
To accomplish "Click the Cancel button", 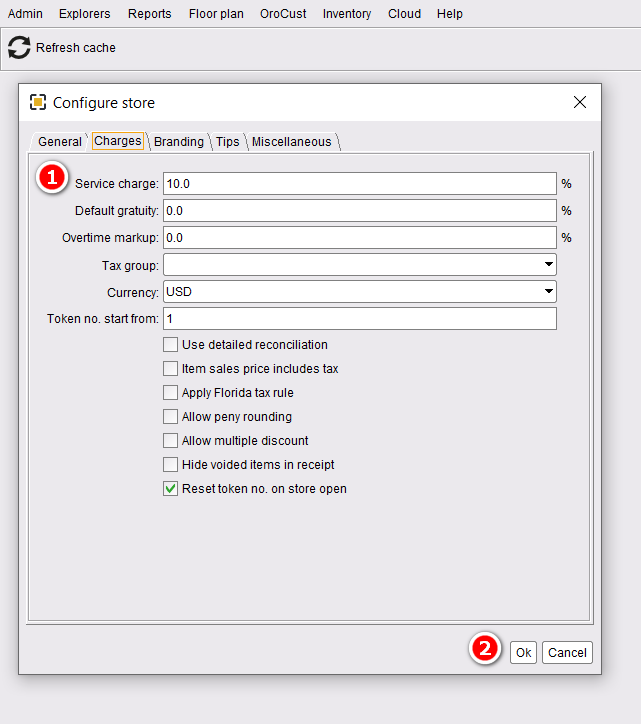I will coord(567,652).
